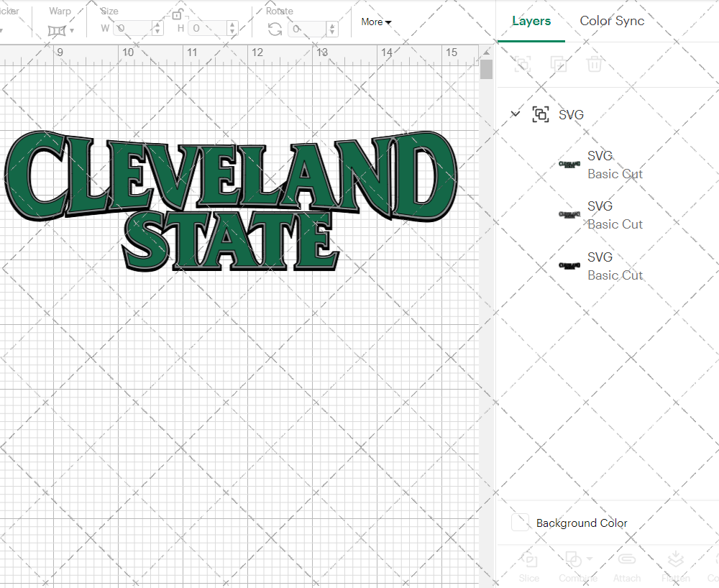Switch to the Color Sync tab
This screenshot has width=719, height=588.
pyautogui.click(x=612, y=21)
